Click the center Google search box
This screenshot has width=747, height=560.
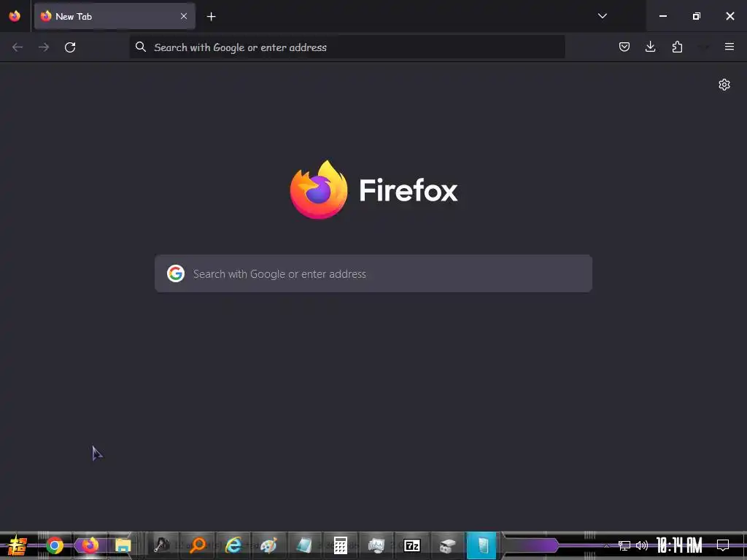[x=373, y=274]
